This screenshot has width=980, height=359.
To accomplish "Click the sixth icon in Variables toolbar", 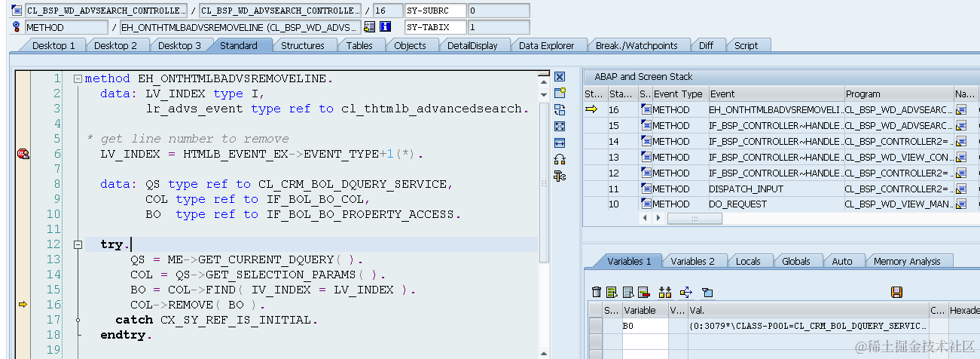I will (x=685, y=292).
